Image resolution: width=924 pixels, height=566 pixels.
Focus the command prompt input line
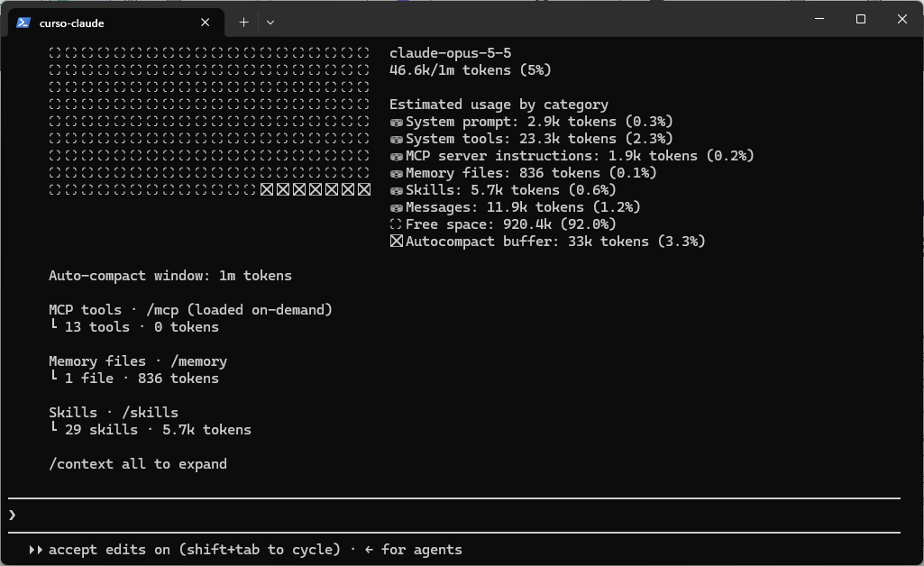point(453,516)
